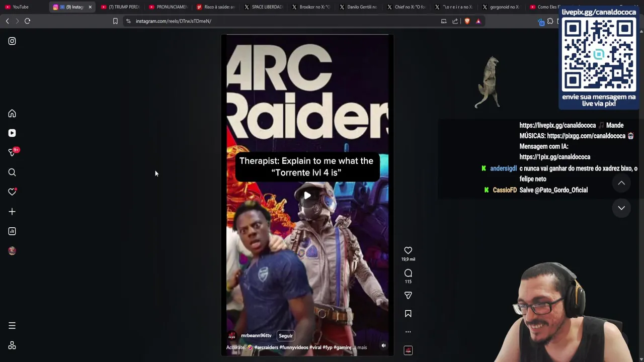
Task: Follow mrbeann96ttv with Seguir button
Action: coord(286,336)
